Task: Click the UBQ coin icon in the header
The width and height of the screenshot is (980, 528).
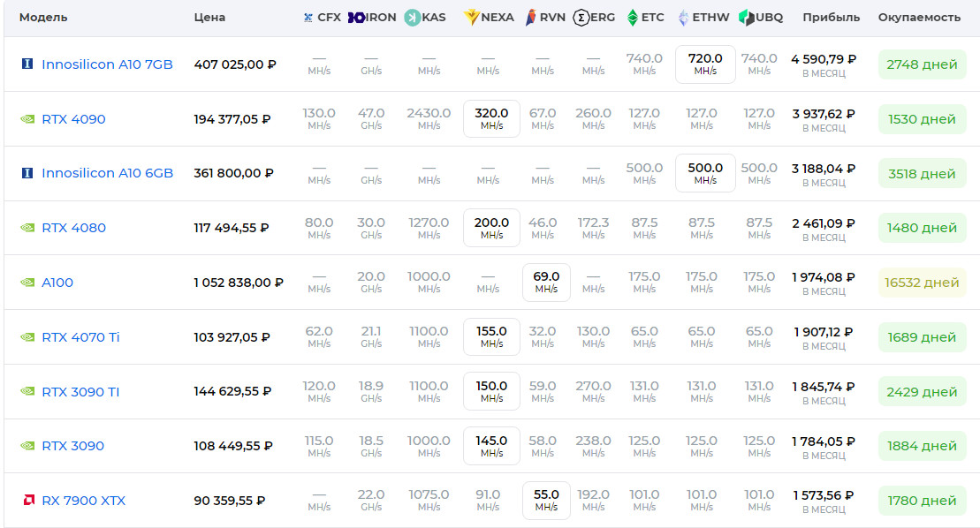Action: [745, 16]
